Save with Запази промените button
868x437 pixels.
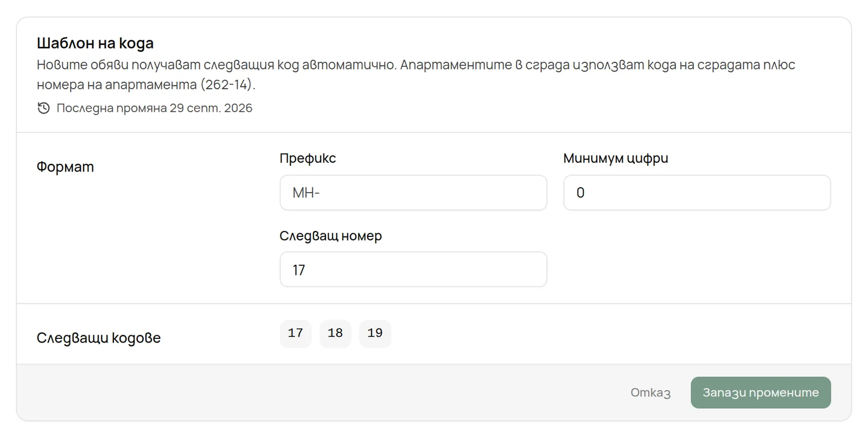[761, 393]
